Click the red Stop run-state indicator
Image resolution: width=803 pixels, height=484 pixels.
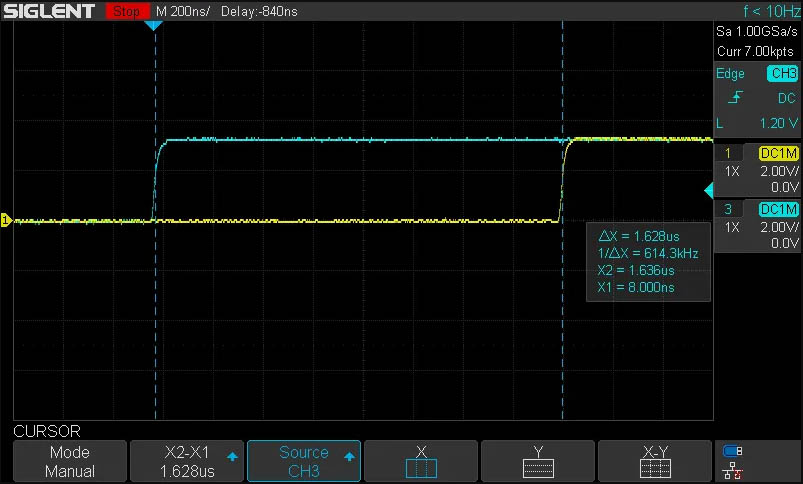pos(126,11)
